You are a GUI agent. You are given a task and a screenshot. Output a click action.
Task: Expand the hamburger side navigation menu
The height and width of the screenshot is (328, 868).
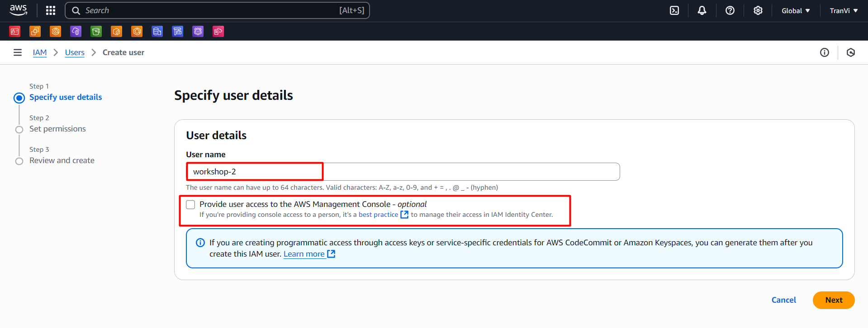point(18,52)
